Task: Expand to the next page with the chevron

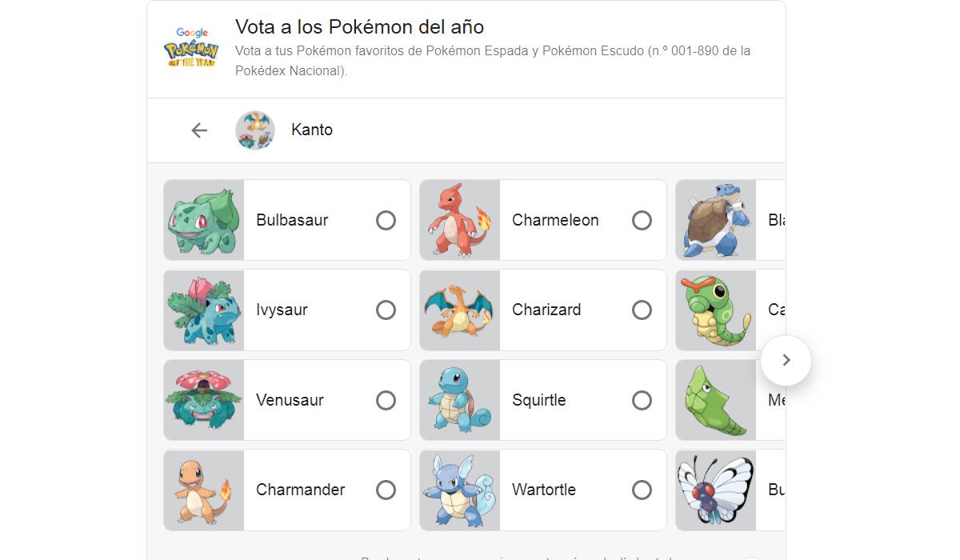Action: 786,360
